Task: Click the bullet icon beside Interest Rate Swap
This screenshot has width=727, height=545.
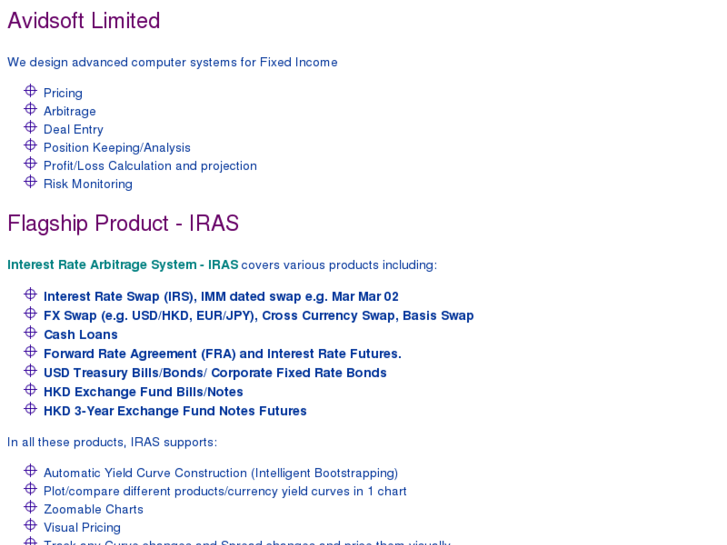Action: [30, 294]
